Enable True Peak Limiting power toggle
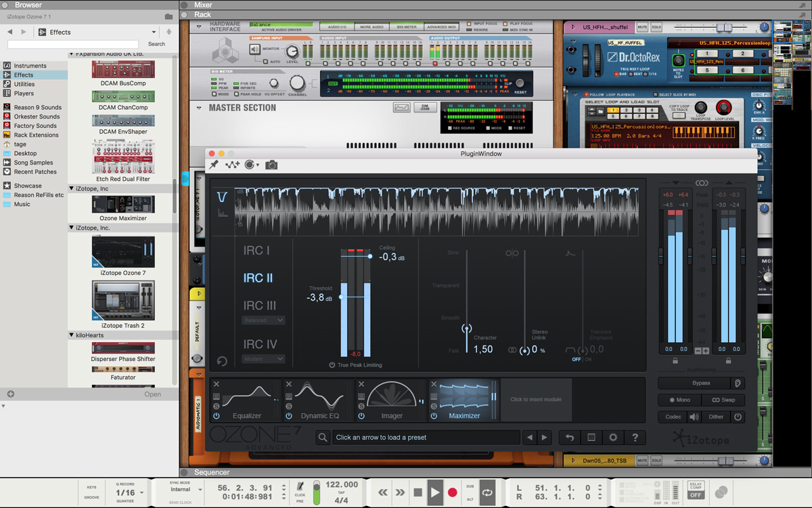 (x=332, y=365)
